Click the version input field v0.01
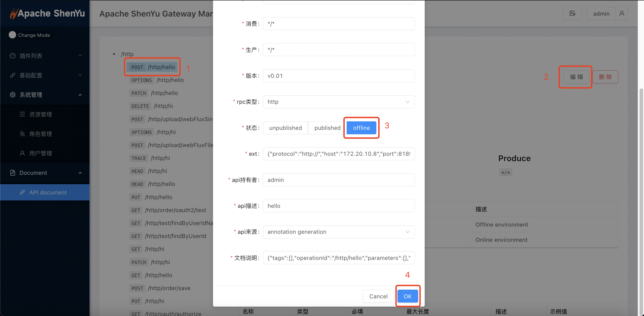Image resolution: width=644 pixels, height=316 pixels. (x=339, y=76)
